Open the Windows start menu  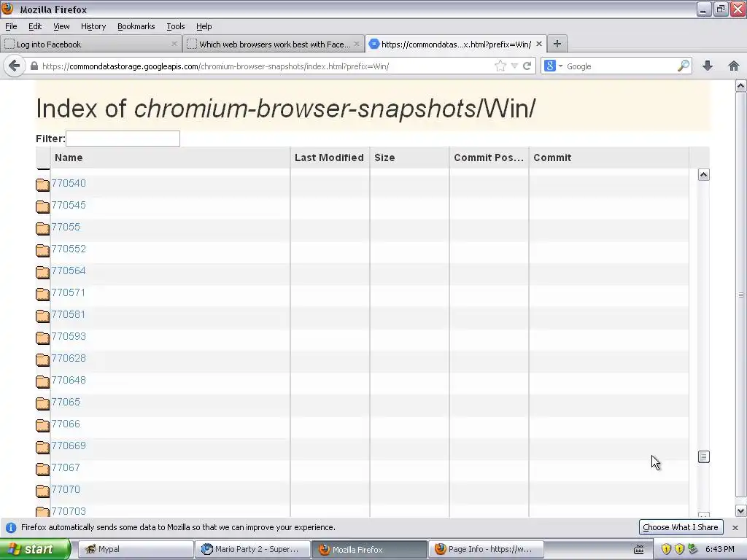click(x=35, y=549)
